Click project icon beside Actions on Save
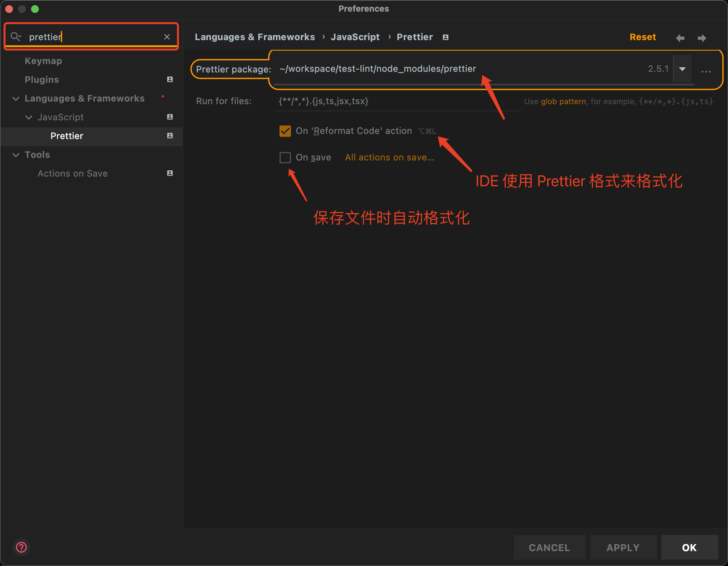Image resolution: width=728 pixels, height=566 pixels. (170, 173)
